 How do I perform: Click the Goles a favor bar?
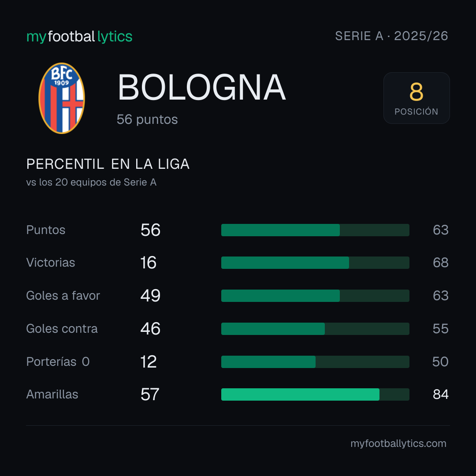point(315,296)
